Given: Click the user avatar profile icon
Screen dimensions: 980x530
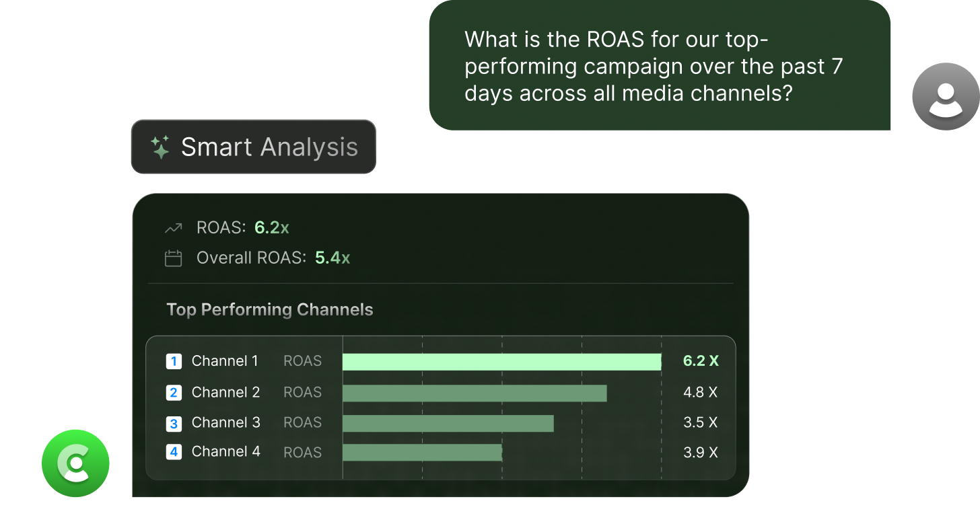Looking at the screenshot, I should pyautogui.click(x=946, y=96).
